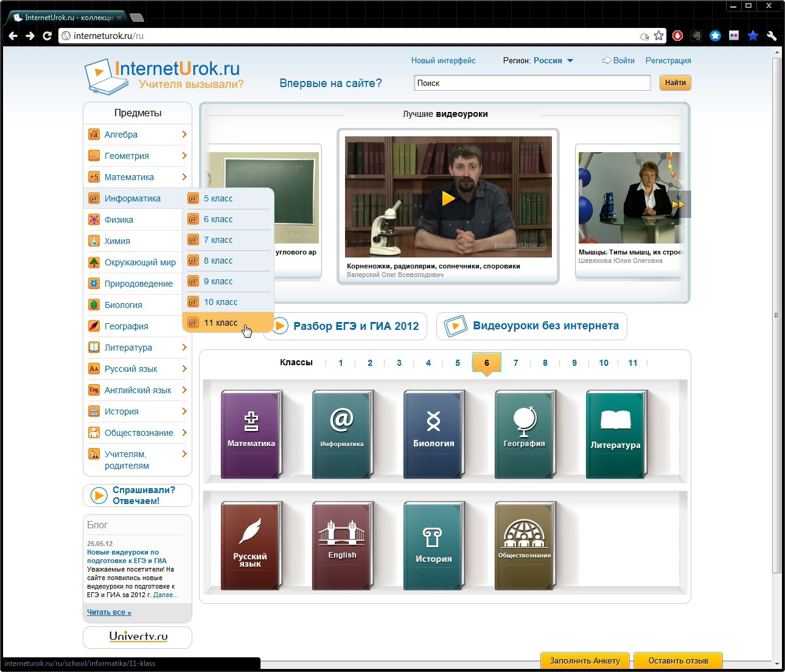The image size is (785, 672).
Task: Click into the Поиск search field
Action: pos(532,83)
